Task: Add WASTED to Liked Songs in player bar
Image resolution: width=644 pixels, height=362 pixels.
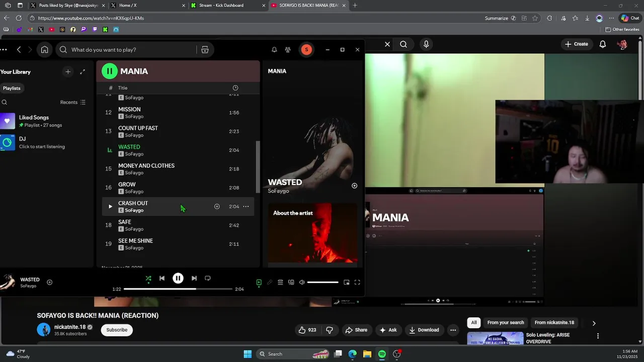Action: (x=49, y=282)
